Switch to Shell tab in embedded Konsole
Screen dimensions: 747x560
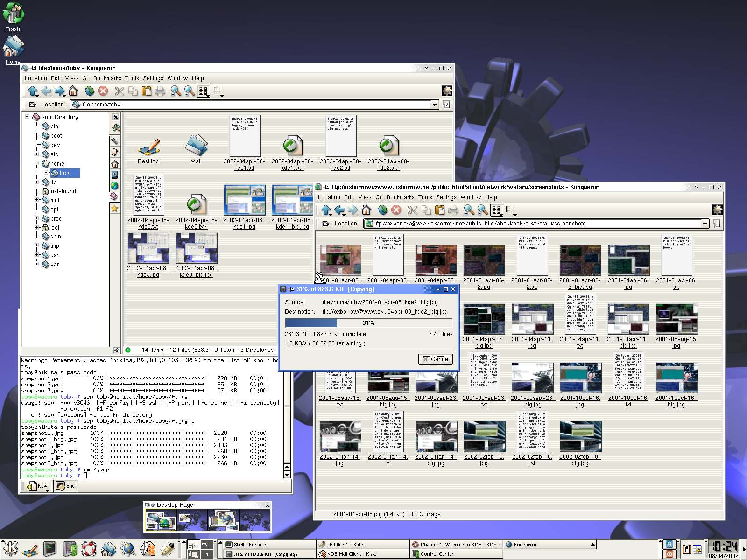coord(66,486)
